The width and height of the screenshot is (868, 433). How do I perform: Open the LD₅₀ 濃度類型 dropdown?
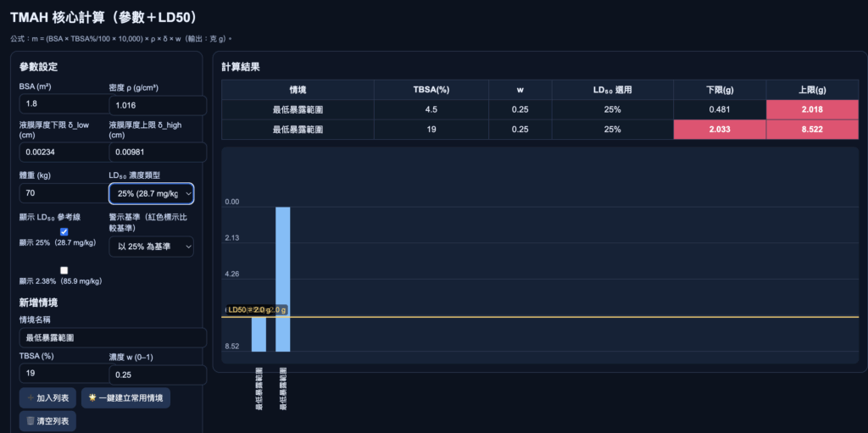pyautogui.click(x=151, y=194)
